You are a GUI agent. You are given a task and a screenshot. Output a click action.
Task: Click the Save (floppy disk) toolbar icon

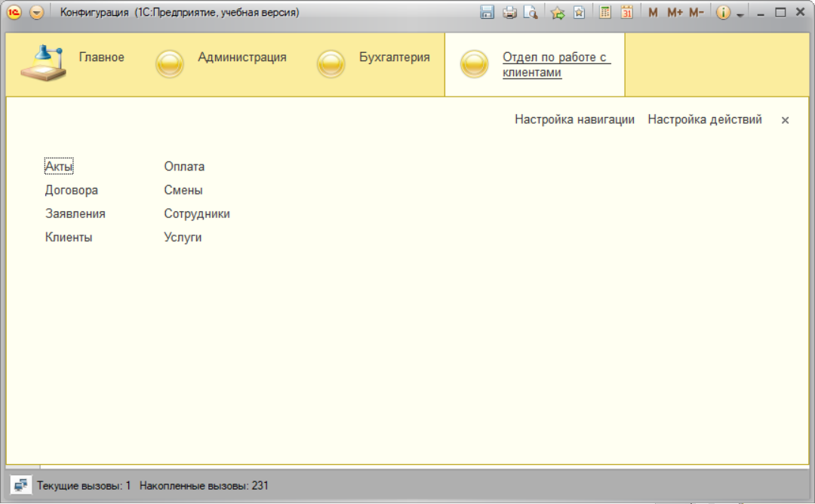point(487,13)
